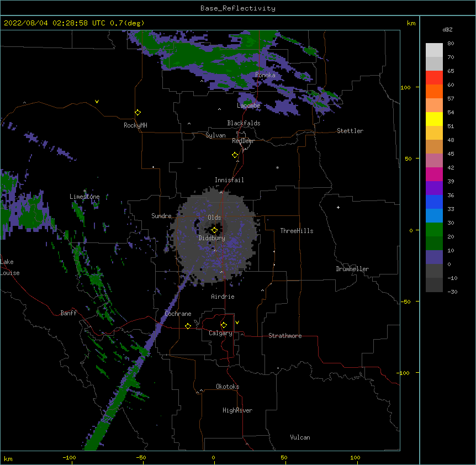Click the yellow V marker east of Calgary
Viewport: 476px width, 465px height.
point(237,323)
